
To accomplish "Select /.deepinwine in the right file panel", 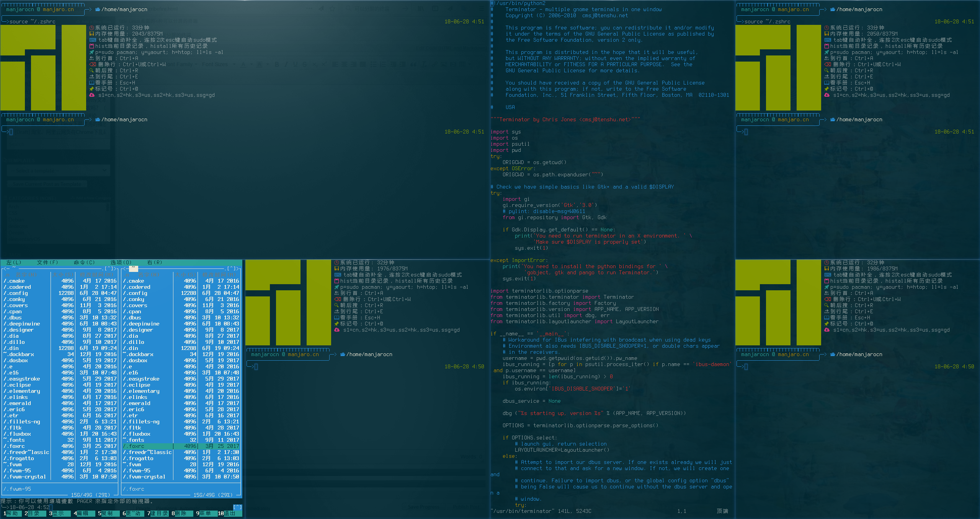I will tap(181, 324).
